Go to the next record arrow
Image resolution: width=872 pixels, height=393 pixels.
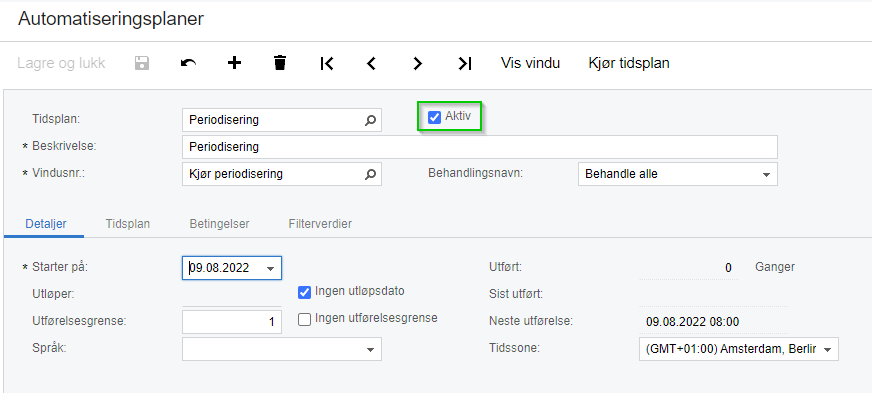[418, 63]
